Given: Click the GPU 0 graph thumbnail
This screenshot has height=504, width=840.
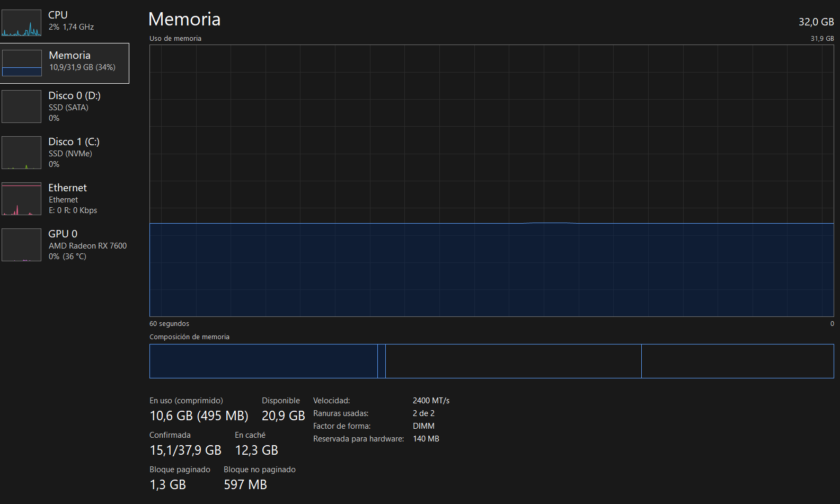Looking at the screenshot, I should 21,245.
